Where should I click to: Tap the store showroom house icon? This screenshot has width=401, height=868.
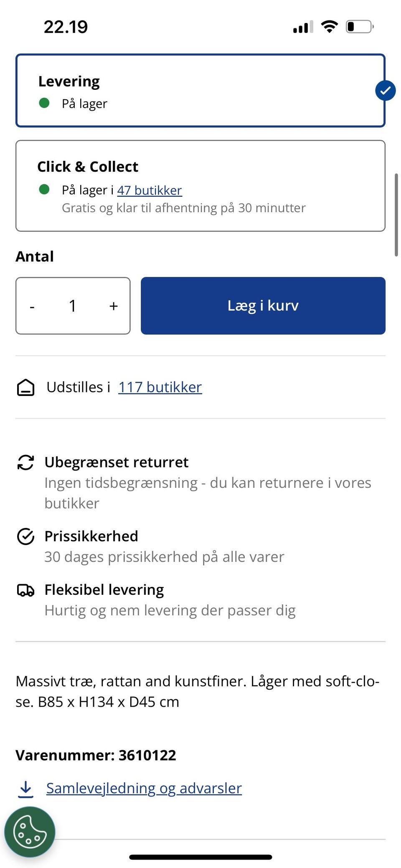pyautogui.click(x=25, y=387)
